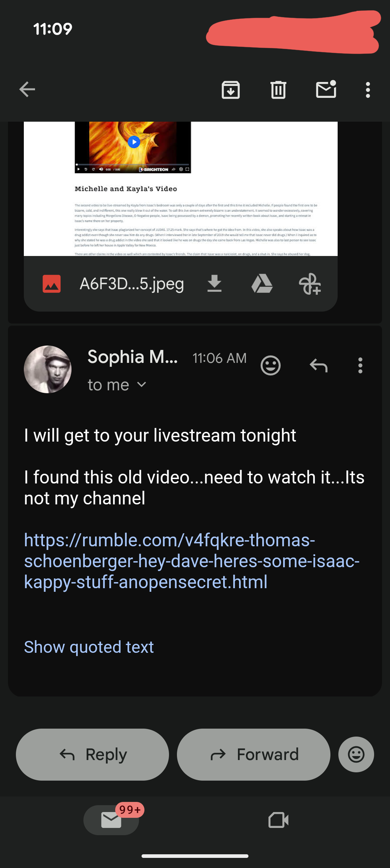
Task: Download the A6F3D jpeg attachment
Action: click(x=214, y=284)
